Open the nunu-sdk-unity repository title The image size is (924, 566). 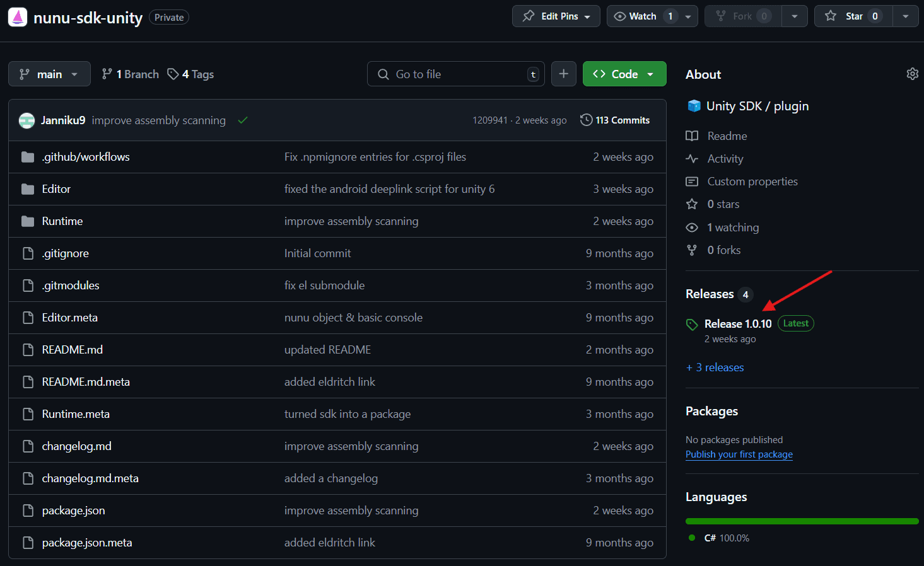coord(88,18)
